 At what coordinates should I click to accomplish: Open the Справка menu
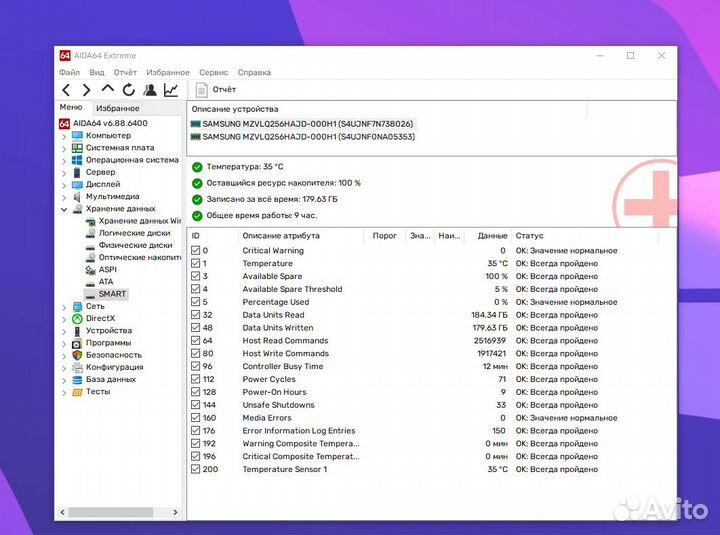254,72
